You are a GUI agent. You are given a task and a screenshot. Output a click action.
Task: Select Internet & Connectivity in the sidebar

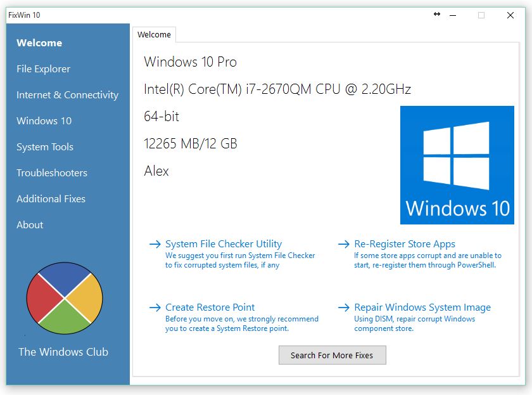pyautogui.click(x=67, y=95)
